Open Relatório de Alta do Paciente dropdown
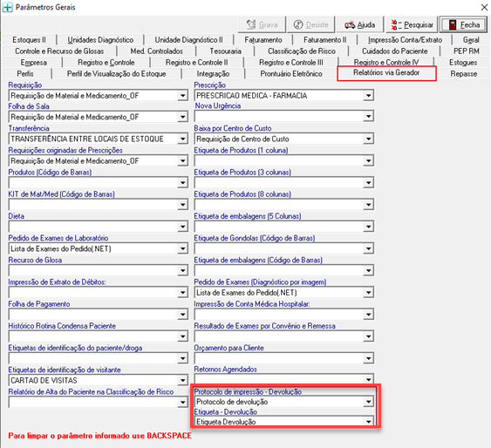491x448 pixels. 182,403
